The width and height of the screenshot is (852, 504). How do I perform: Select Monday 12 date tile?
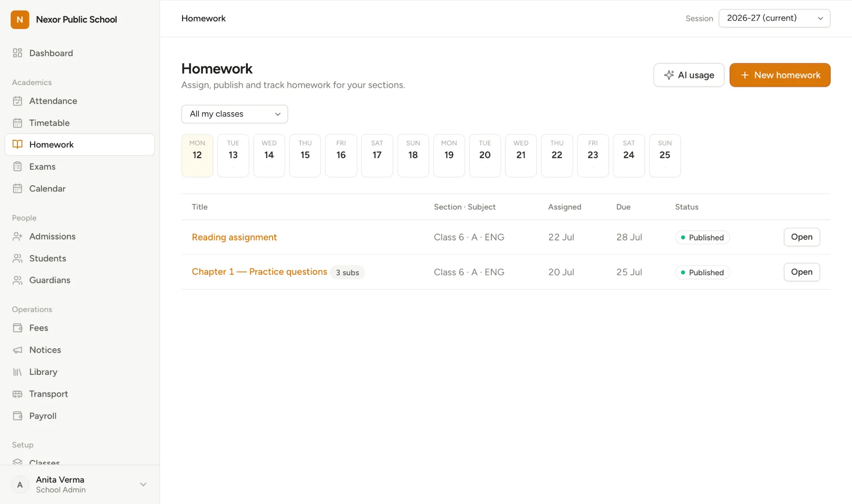point(197,156)
